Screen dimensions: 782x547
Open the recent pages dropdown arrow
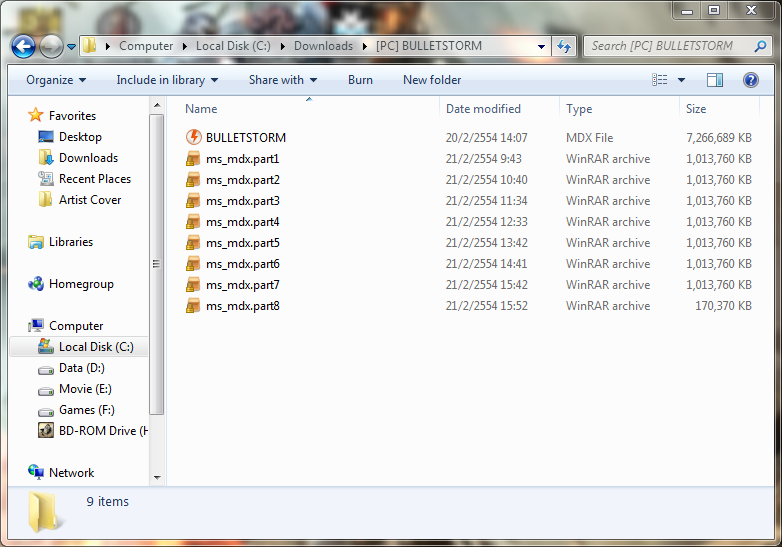click(71, 46)
